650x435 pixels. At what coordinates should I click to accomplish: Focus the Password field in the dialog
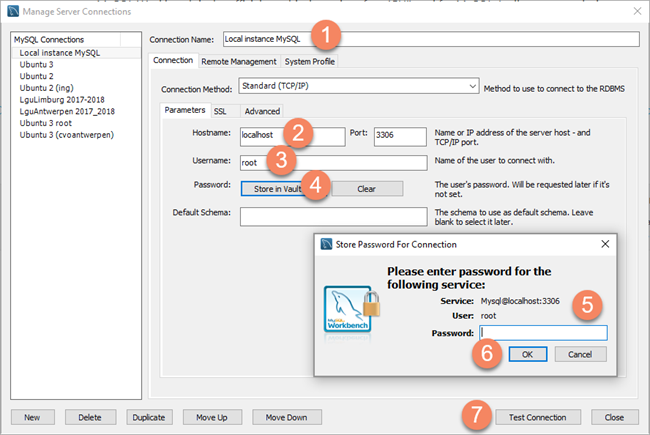tap(543, 333)
